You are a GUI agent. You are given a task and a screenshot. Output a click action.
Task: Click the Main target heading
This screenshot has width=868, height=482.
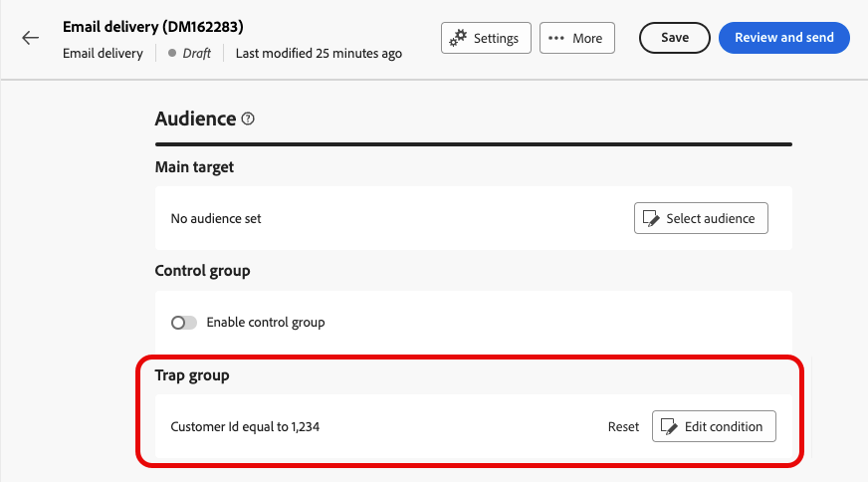(x=194, y=167)
